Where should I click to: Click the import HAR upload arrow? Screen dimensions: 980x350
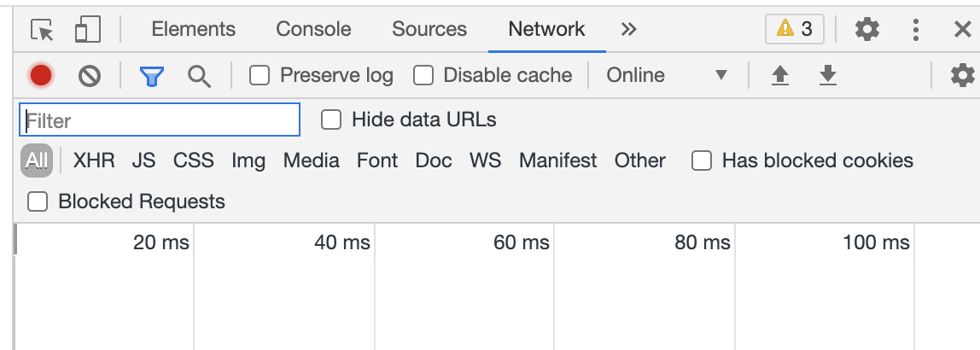[x=779, y=76]
